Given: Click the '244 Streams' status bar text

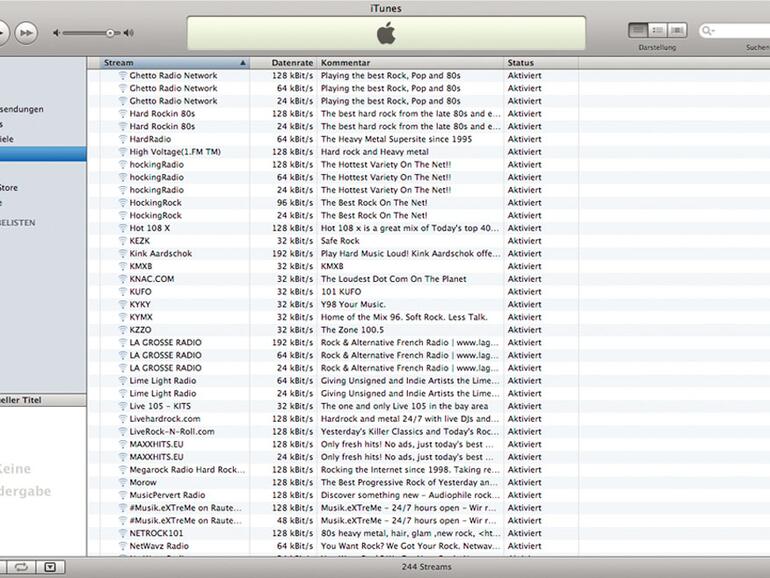Looking at the screenshot, I should 426,567.
